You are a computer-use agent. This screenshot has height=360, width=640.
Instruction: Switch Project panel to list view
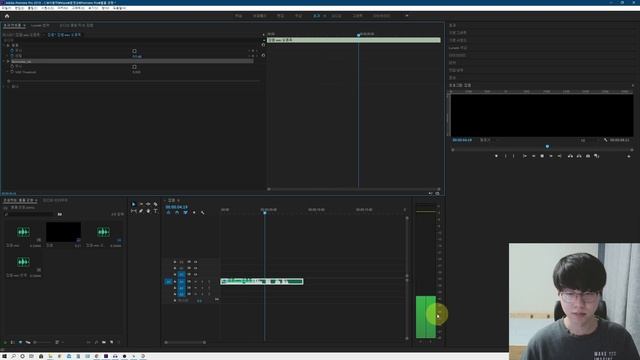tap(13, 342)
